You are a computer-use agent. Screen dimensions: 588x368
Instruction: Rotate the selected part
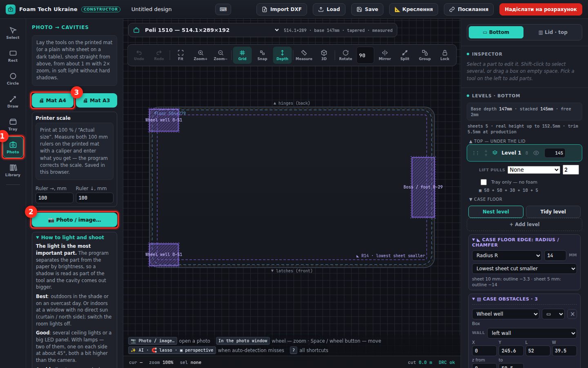tap(345, 55)
